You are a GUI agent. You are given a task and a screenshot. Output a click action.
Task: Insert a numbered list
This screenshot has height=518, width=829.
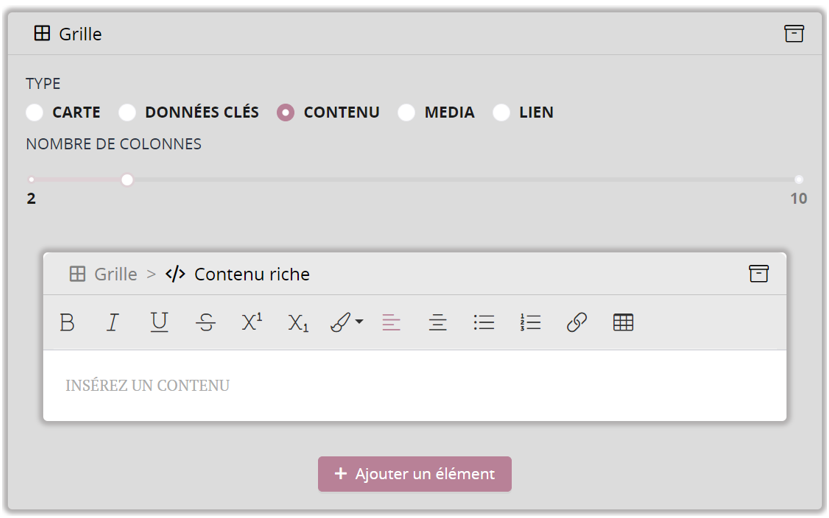530,322
